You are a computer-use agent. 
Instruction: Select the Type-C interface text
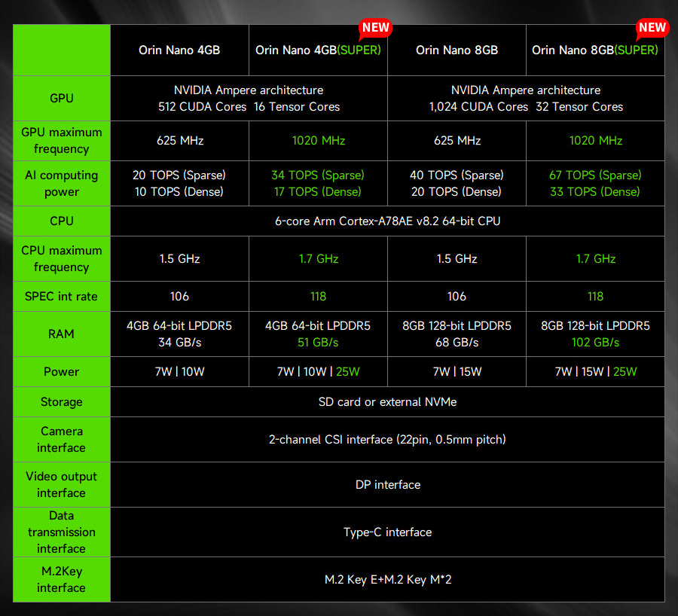pyautogui.click(x=388, y=532)
